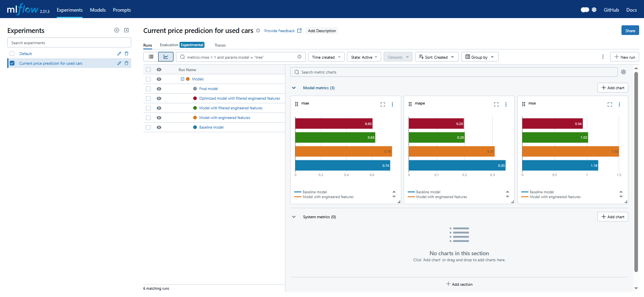Open chart settings gear icon
644x297 pixels.
click(623, 72)
